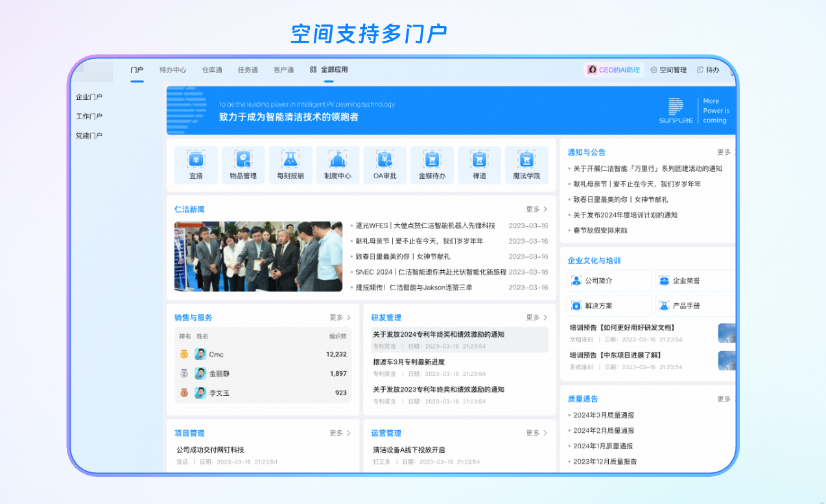The height and width of the screenshot is (504, 826).
Task: Switch to the 客户通 tab
Action: point(283,70)
